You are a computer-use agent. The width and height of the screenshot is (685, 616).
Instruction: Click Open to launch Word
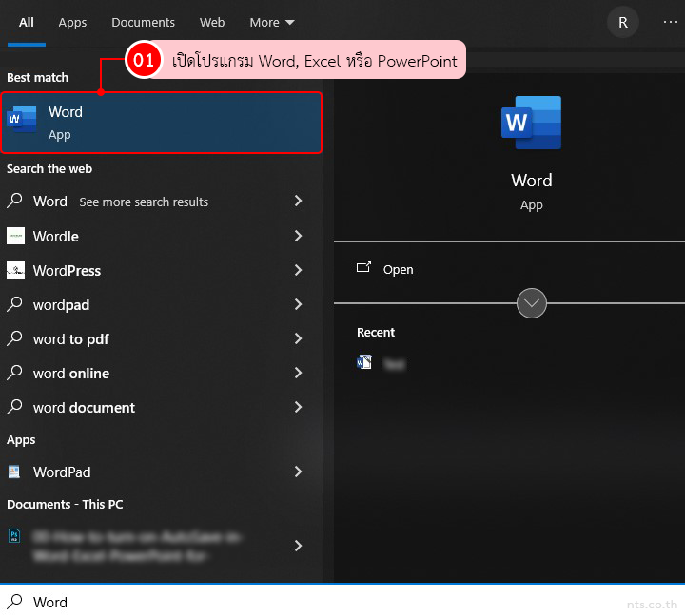(x=397, y=269)
